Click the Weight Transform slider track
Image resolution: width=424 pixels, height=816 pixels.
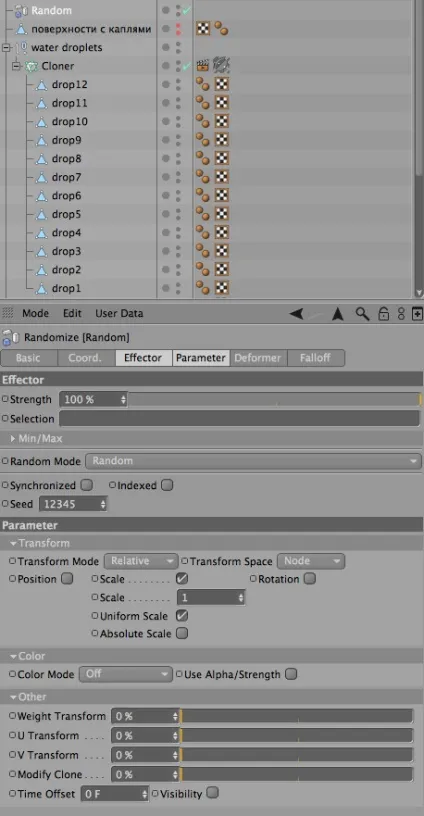tap(297, 716)
